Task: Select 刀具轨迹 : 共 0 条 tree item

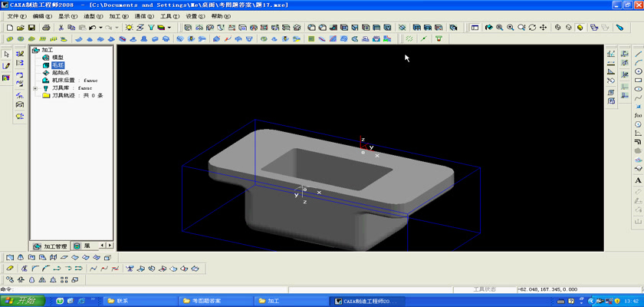Action: pyautogui.click(x=77, y=96)
